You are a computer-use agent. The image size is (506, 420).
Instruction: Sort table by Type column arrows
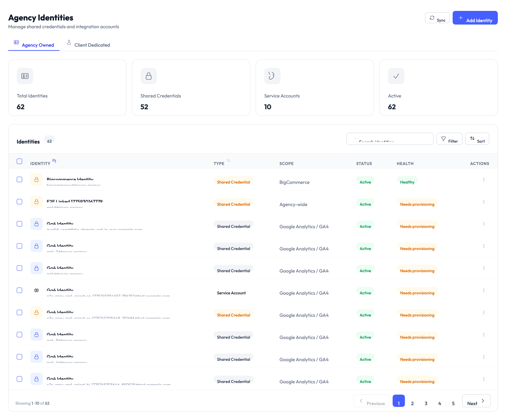(x=228, y=161)
